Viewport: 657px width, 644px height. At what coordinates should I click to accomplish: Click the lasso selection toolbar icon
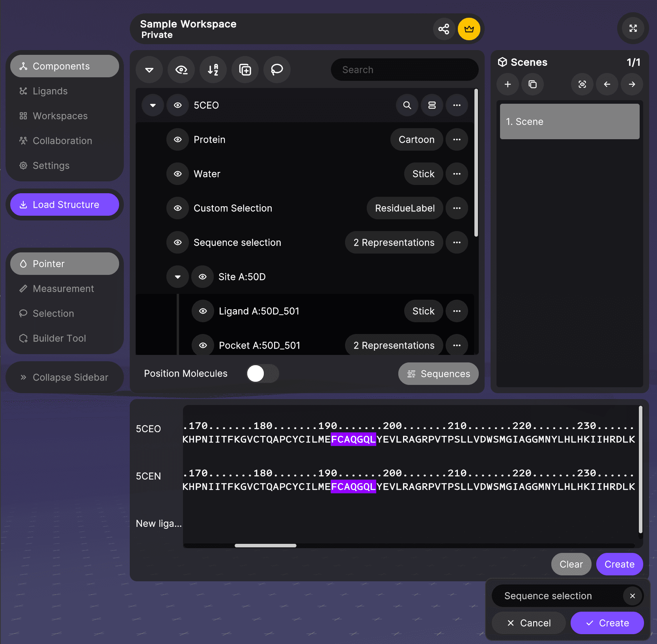pyautogui.click(x=277, y=70)
